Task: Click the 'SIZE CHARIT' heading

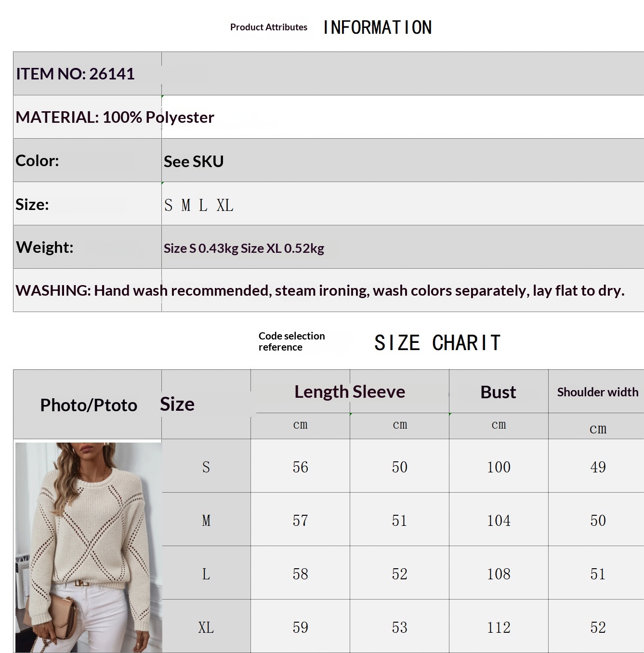Action: pyautogui.click(x=437, y=343)
